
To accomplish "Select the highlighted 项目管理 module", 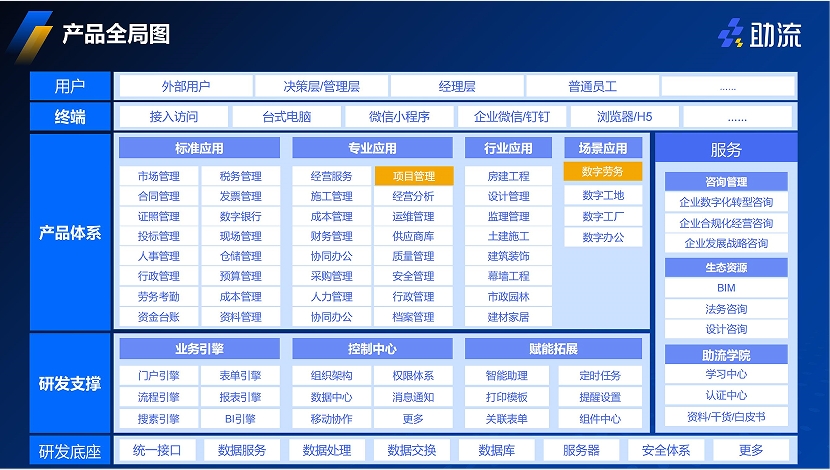I will 413,176.
